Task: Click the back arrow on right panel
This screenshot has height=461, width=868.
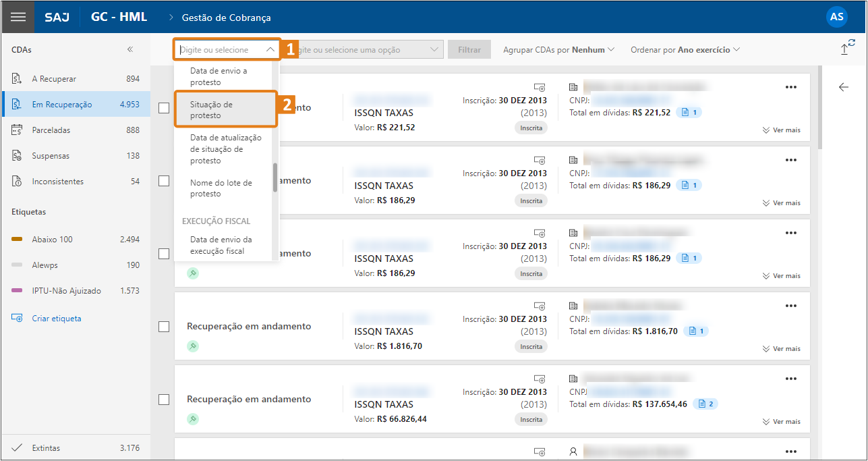Action: 843,87
